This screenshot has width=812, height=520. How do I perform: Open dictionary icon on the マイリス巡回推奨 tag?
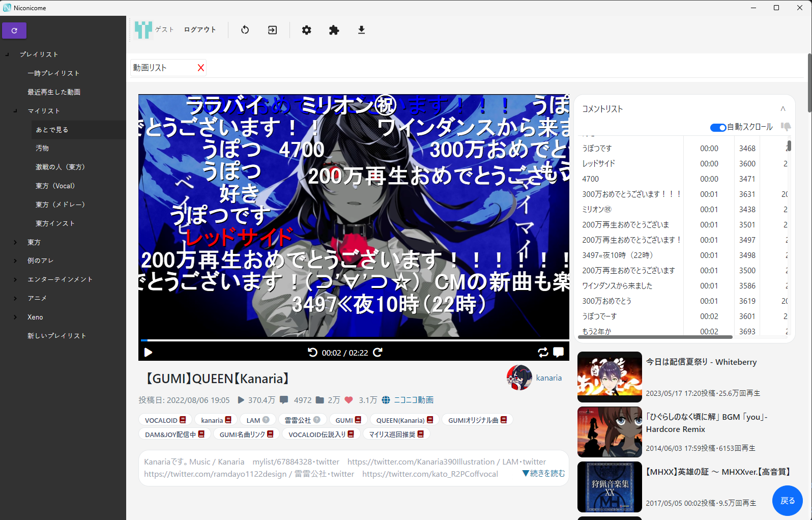(420, 434)
